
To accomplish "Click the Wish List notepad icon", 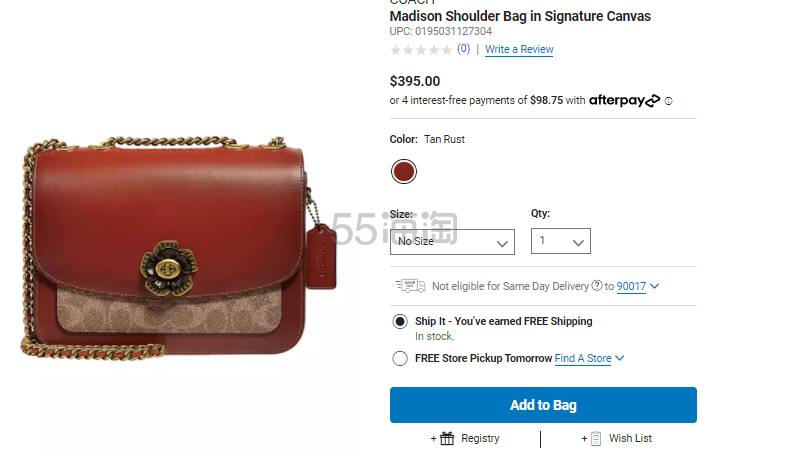I will point(596,438).
